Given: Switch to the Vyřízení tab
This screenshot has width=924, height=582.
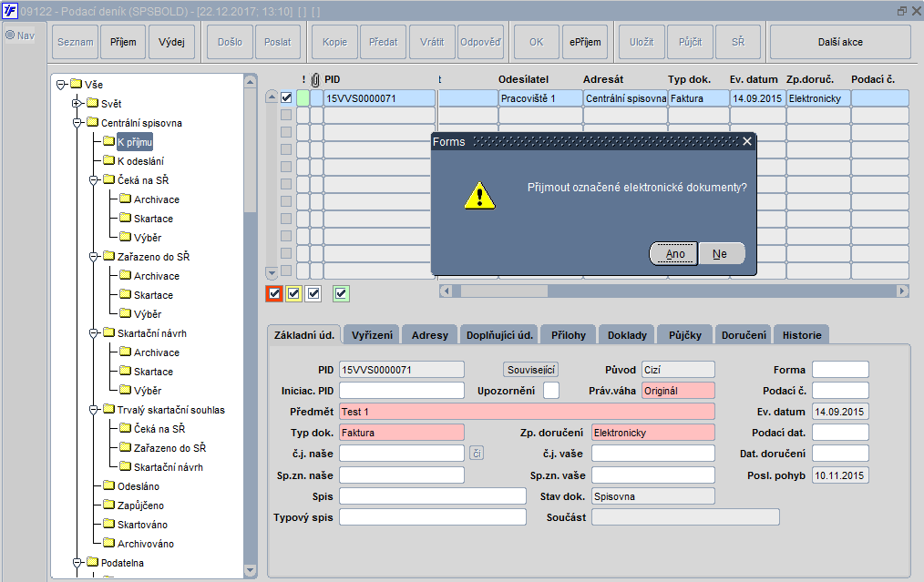Looking at the screenshot, I should coord(372,334).
